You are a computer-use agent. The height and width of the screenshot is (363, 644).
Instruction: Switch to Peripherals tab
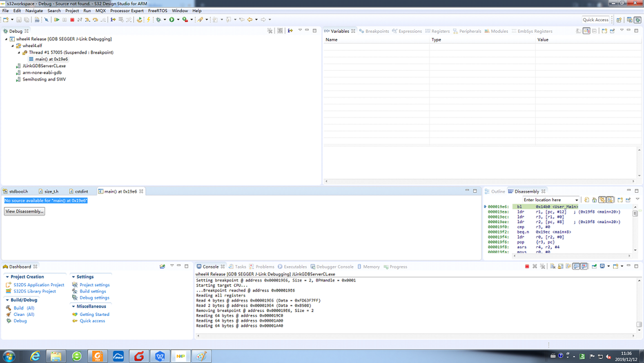click(467, 31)
